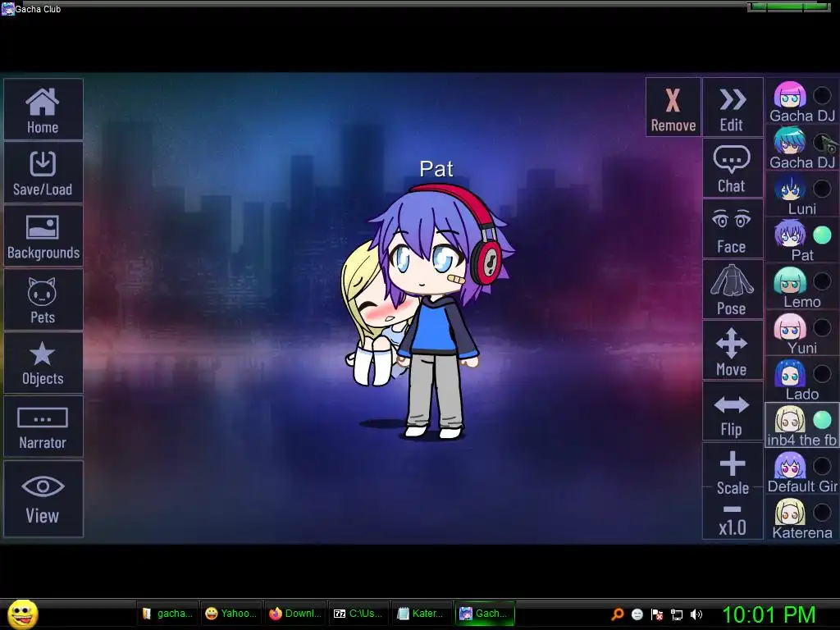Disable inb4 the fb green dot

[x=822, y=420]
